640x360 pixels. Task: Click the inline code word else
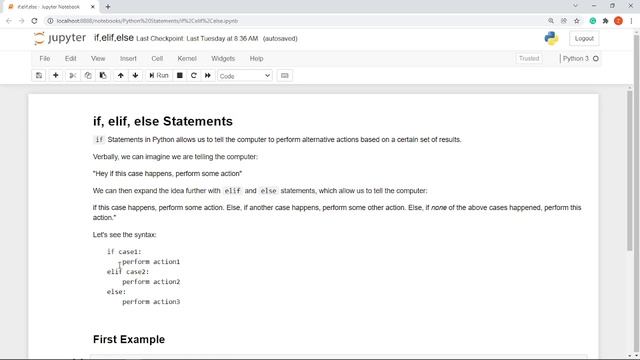268,191
